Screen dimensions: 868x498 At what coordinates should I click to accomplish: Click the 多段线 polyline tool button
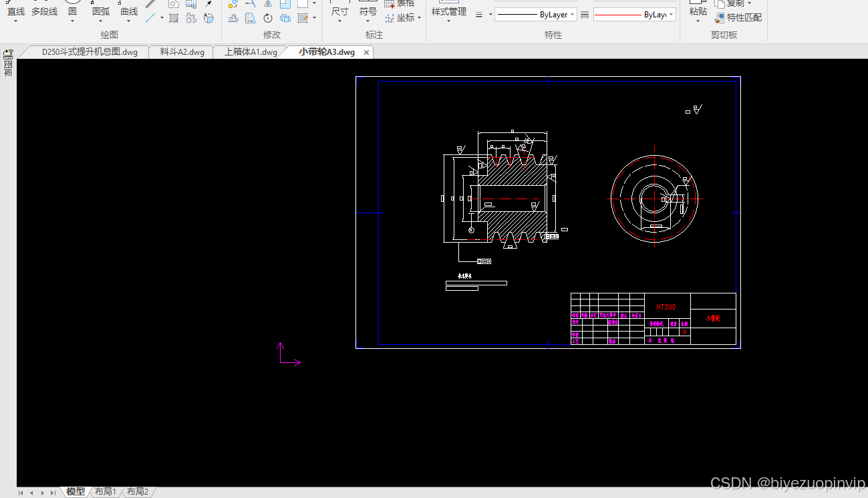44,11
